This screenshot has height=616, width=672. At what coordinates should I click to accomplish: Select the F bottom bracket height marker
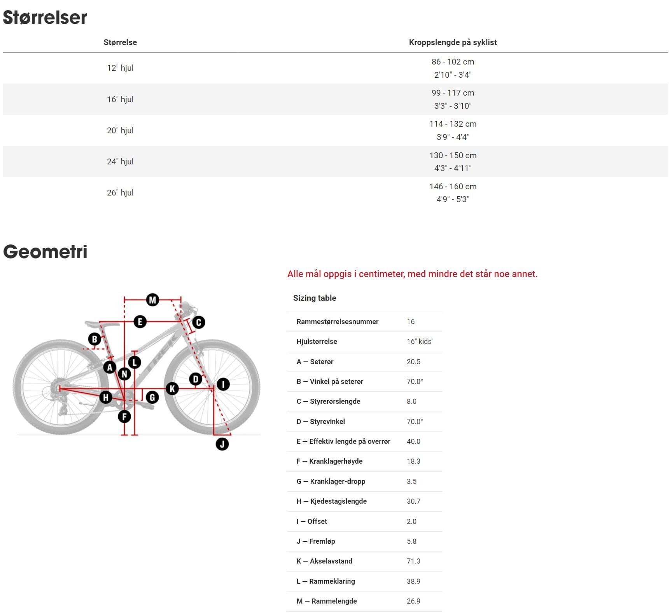pos(124,417)
